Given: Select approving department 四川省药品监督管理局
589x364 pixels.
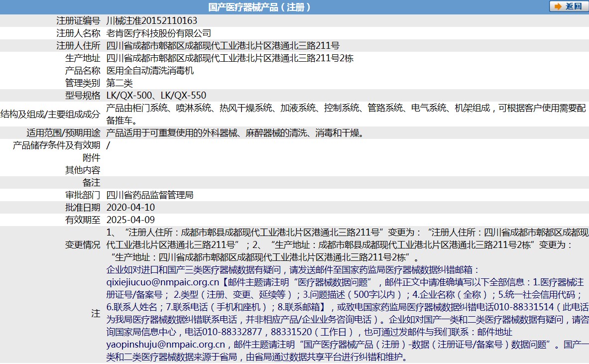Looking at the screenshot, I should (x=150, y=195).
